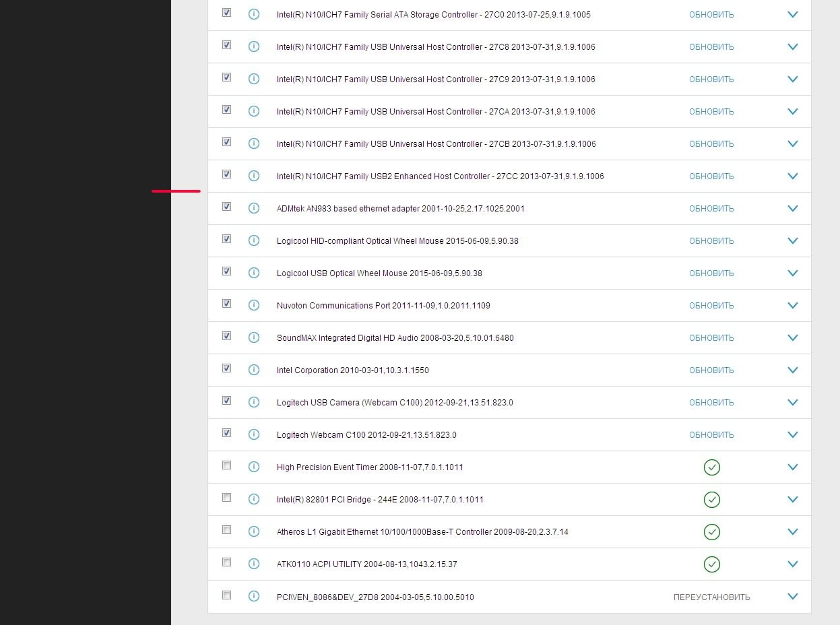This screenshot has height=625, width=840.
Task: View info for USB Universal Host Controller 27CA
Action: 254,111
